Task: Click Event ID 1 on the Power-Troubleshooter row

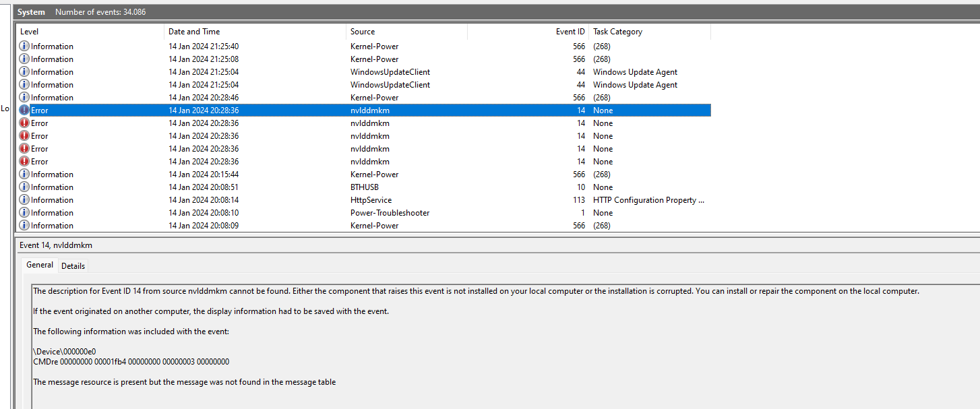Action: (582, 213)
